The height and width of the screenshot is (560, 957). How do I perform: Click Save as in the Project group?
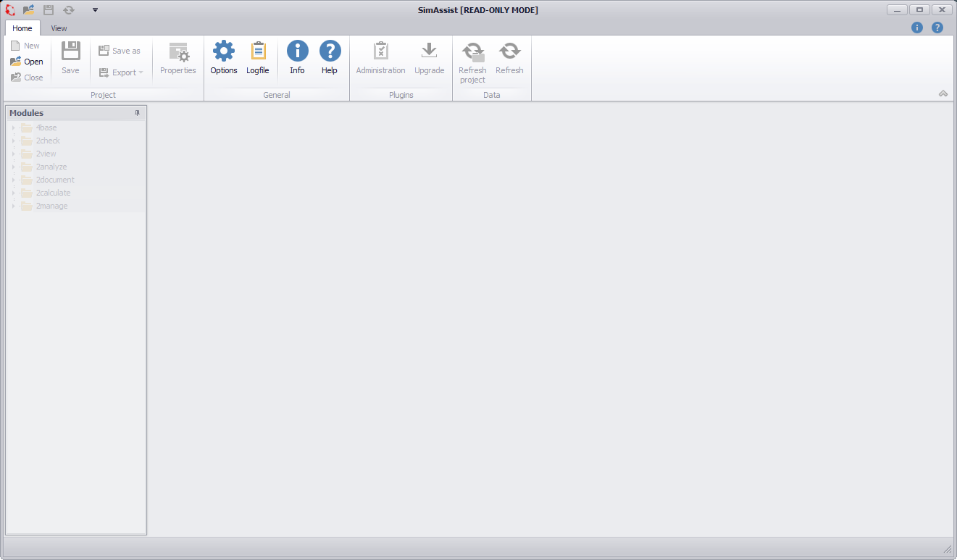coord(120,50)
